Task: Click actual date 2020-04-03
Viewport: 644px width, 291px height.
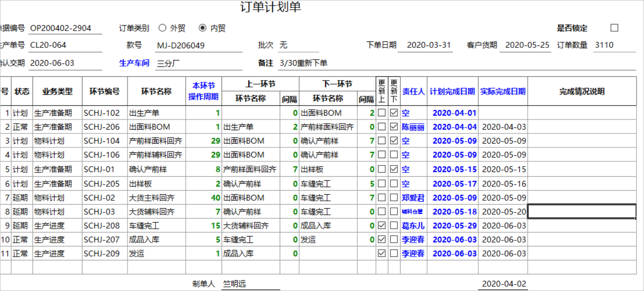Action: tap(504, 127)
